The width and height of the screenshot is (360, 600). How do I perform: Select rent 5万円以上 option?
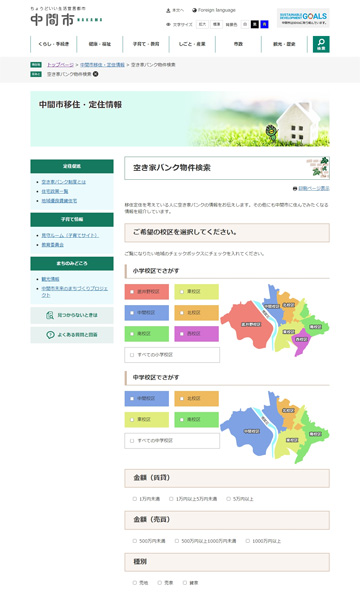228,499
